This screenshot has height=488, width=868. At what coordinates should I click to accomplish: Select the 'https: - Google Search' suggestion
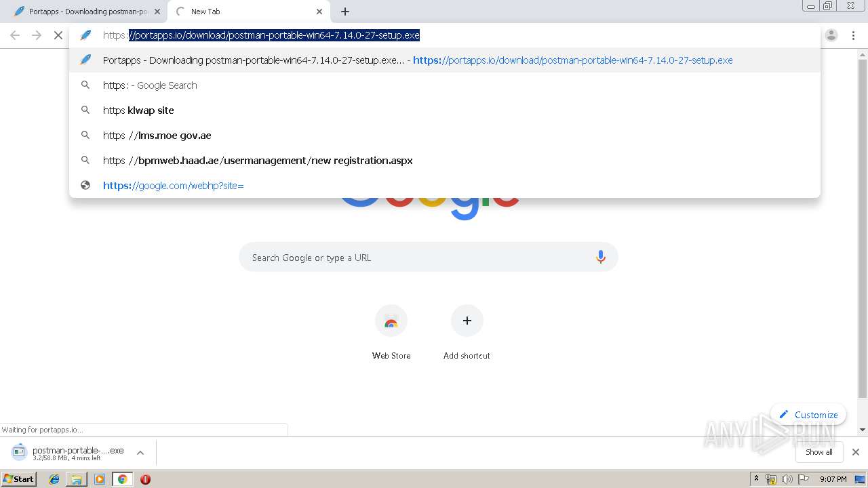445,85
